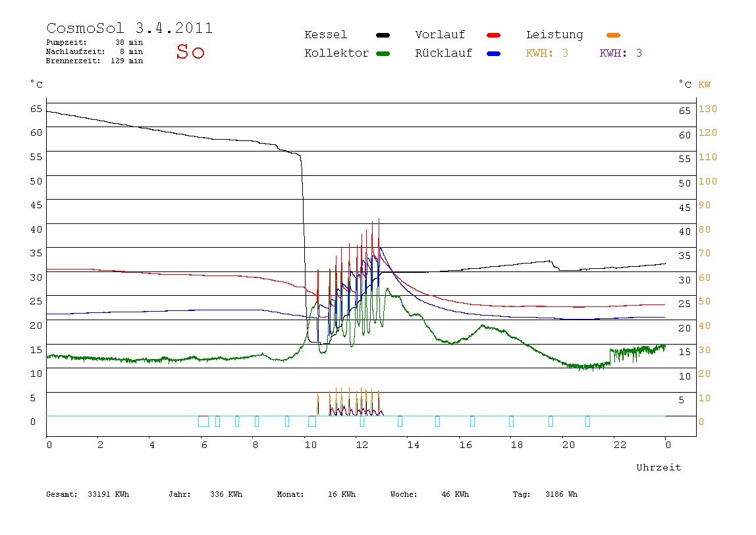
Task: Click the black Kessel legend swatch
Action: tap(383, 35)
